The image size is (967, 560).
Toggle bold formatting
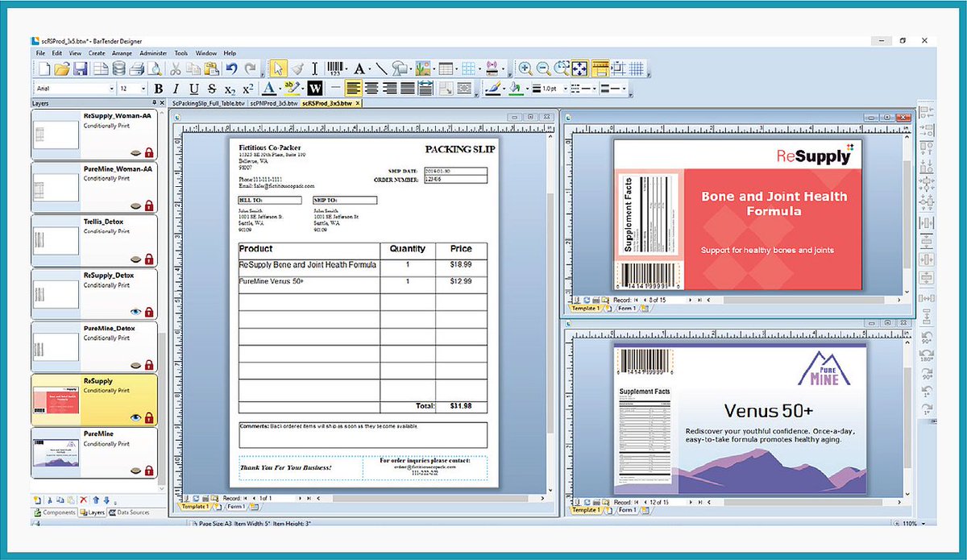point(158,89)
